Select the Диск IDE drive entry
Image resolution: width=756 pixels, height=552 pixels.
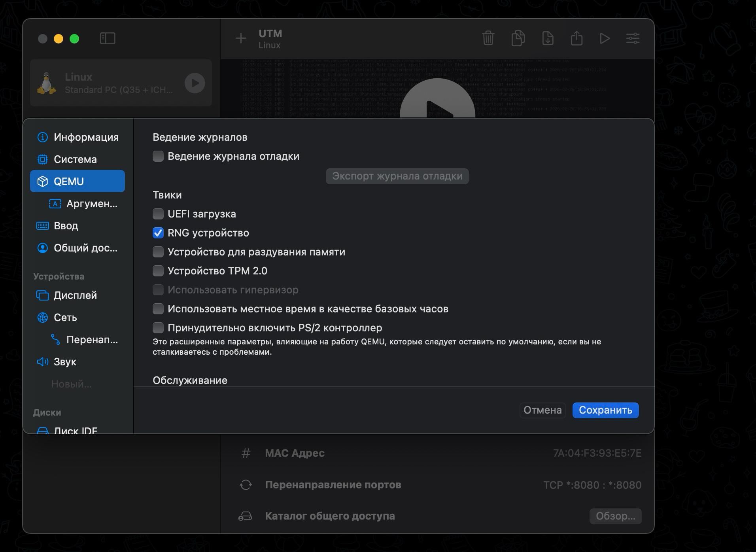coord(74,430)
